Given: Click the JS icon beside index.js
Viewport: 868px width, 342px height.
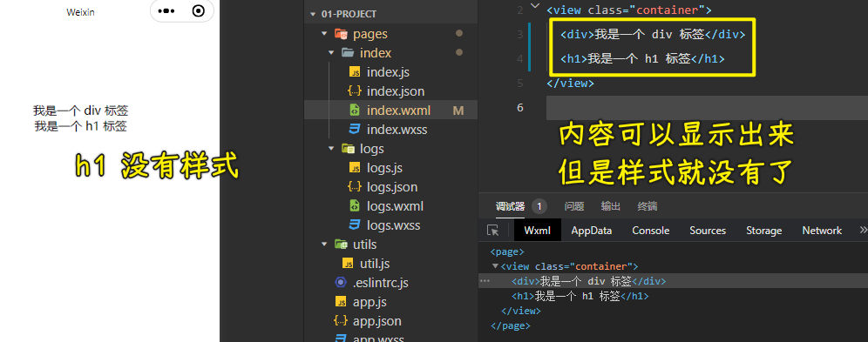Looking at the screenshot, I should [355, 72].
